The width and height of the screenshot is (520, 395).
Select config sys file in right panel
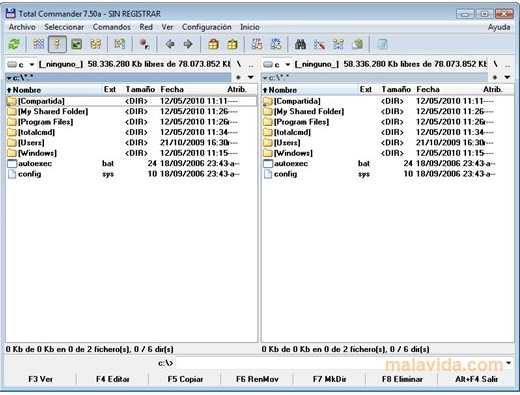click(x=388, y=174)
